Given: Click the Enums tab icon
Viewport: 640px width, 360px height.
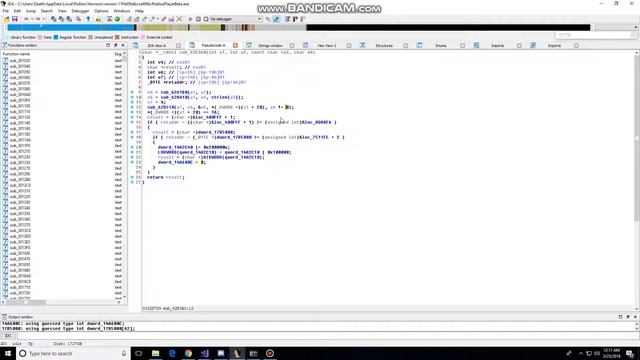Looking at the screenshot, I should click(419, 45).
